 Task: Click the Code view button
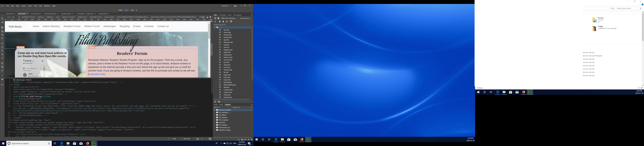[x=120, y=10]
